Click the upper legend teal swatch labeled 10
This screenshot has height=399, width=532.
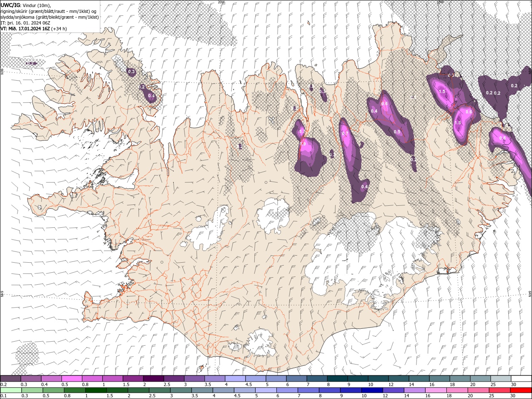coord(378,379)
